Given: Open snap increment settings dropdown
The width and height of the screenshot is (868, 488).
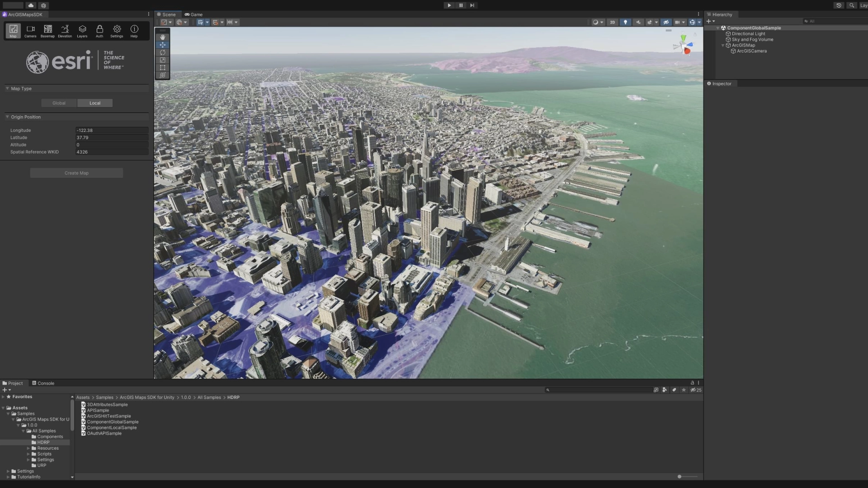Looking at the screenshot, I should pyautogui.click(x=232, y=22).
